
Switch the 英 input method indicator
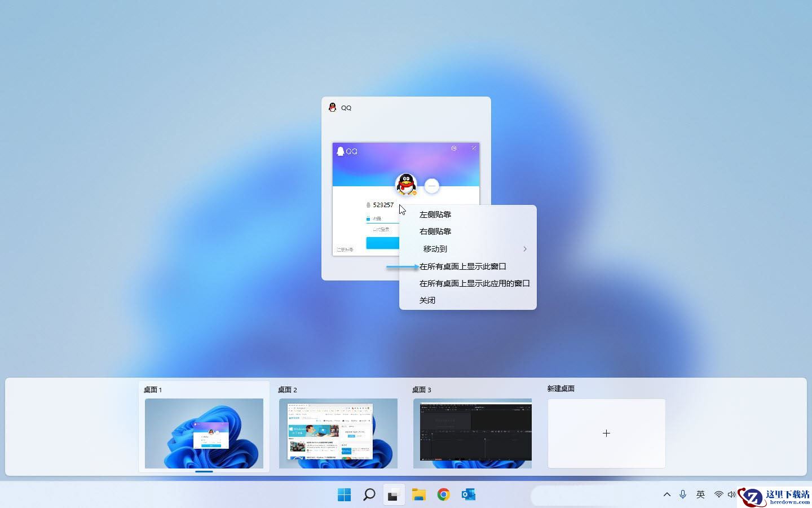tap(700, 494)
